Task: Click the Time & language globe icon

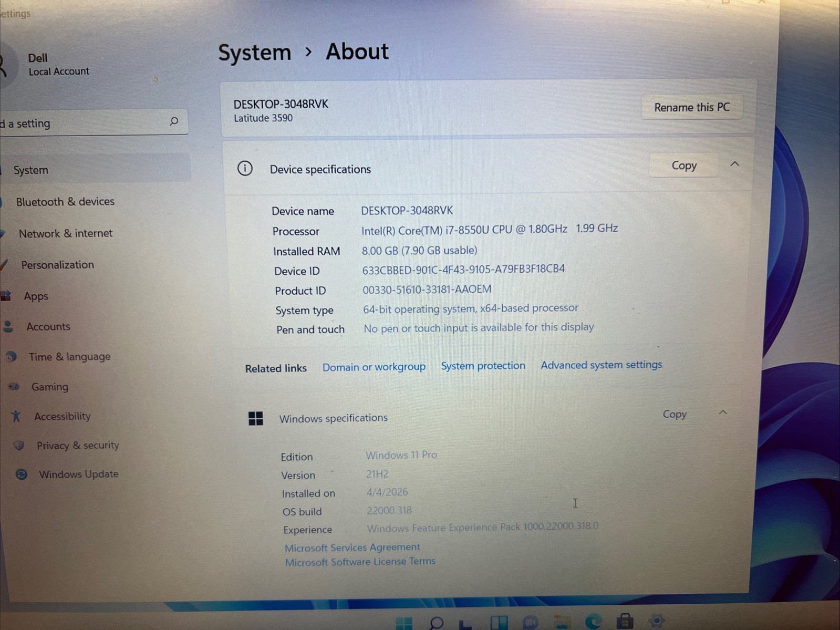Action: pos(12,357)
